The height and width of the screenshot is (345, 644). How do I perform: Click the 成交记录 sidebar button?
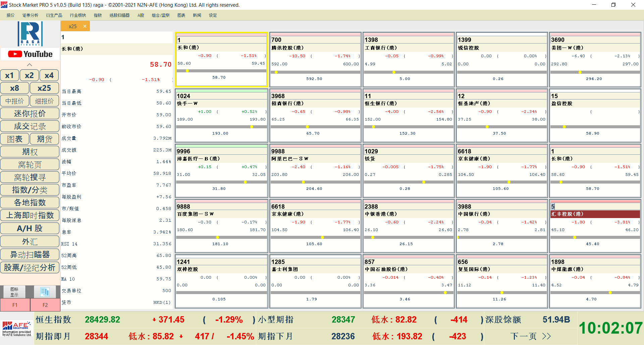[30, 126]
